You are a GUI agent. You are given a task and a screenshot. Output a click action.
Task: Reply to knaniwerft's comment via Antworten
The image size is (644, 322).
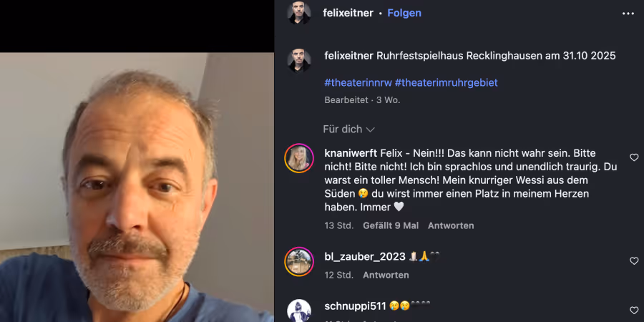[451, 225]
